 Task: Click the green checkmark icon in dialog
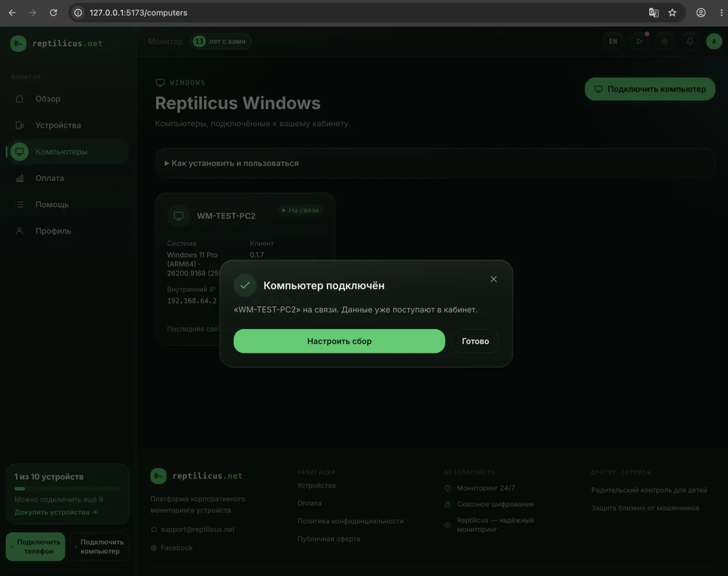point(245,285)
